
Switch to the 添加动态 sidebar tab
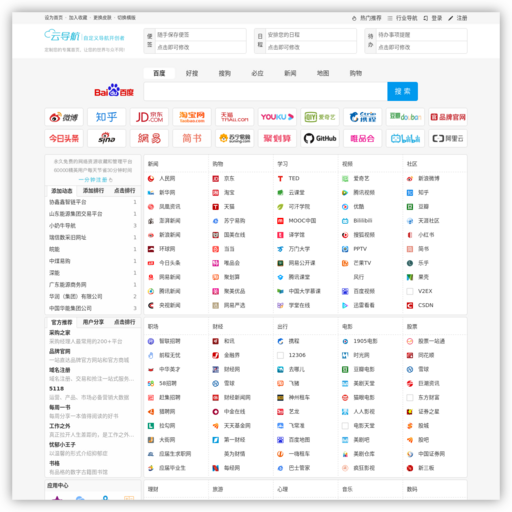[62, 191]
